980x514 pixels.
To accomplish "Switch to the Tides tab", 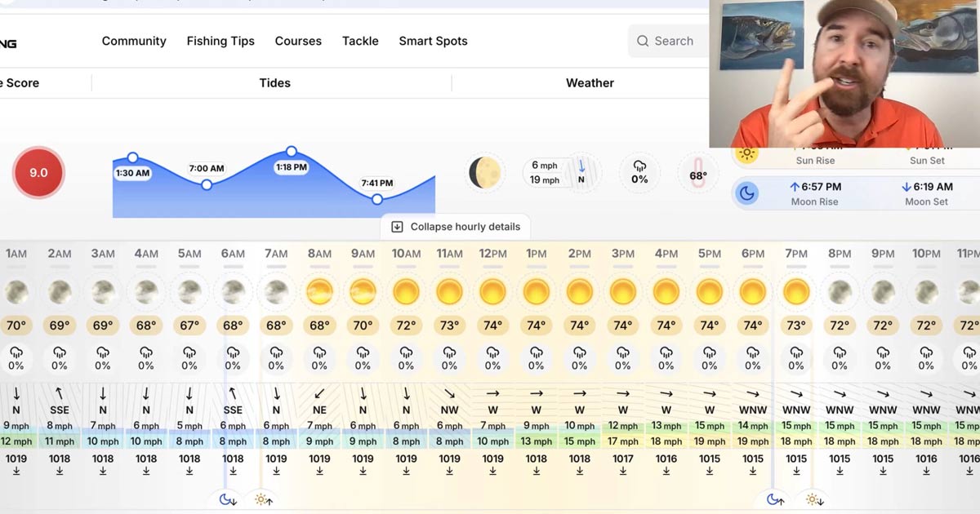I will tap(274, 83).
